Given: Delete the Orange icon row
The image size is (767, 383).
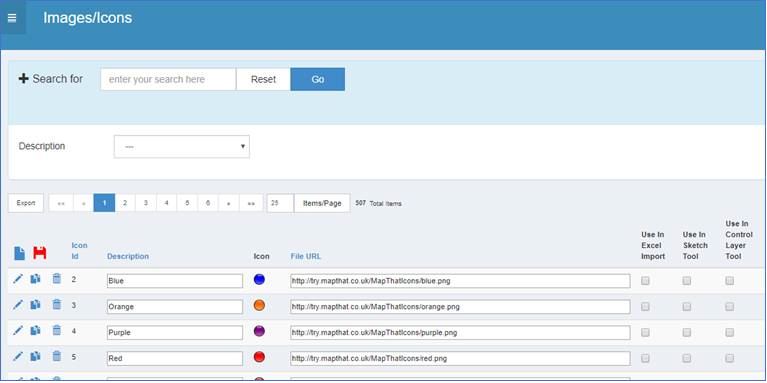Looking at the screenshot, I should click(x=57, y=305).
